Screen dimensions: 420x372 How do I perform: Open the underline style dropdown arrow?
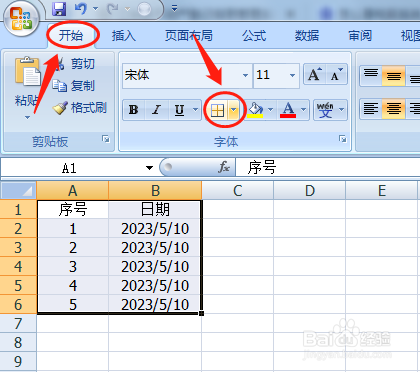tap(196, 110)
